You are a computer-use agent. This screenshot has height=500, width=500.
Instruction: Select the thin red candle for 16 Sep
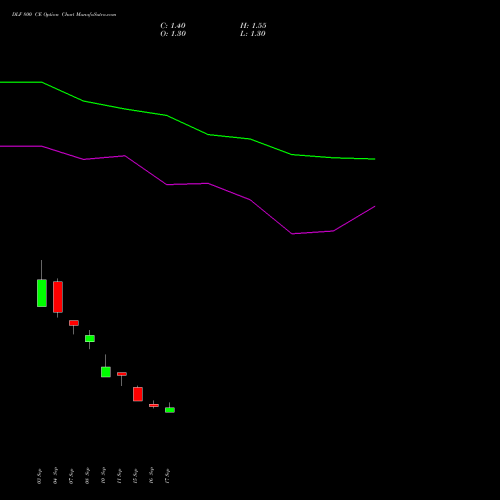(x=154, y=405)
